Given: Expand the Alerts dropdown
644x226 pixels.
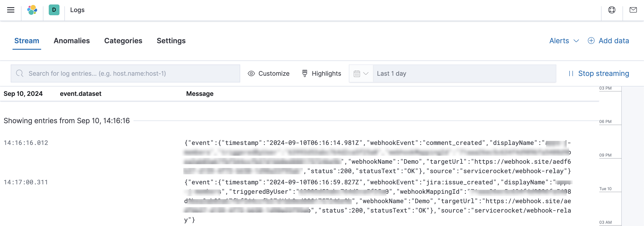Looking at the screenshot, I should click(564, 41).
